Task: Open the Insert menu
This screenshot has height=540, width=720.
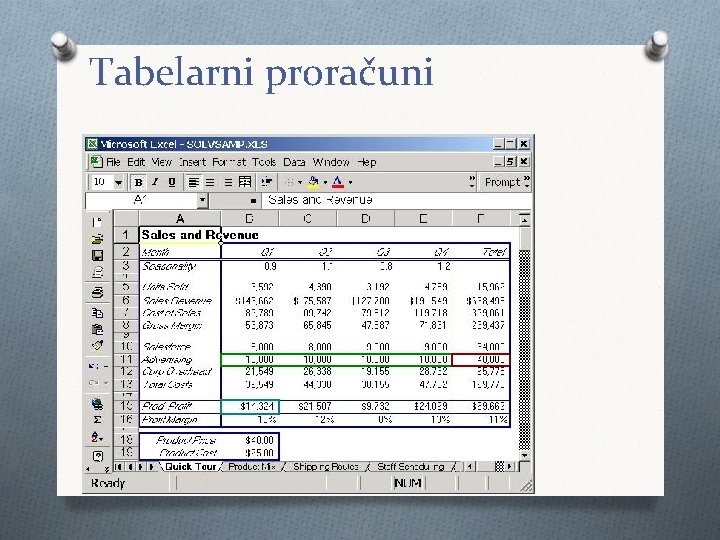Action: (x=192, y=162)
